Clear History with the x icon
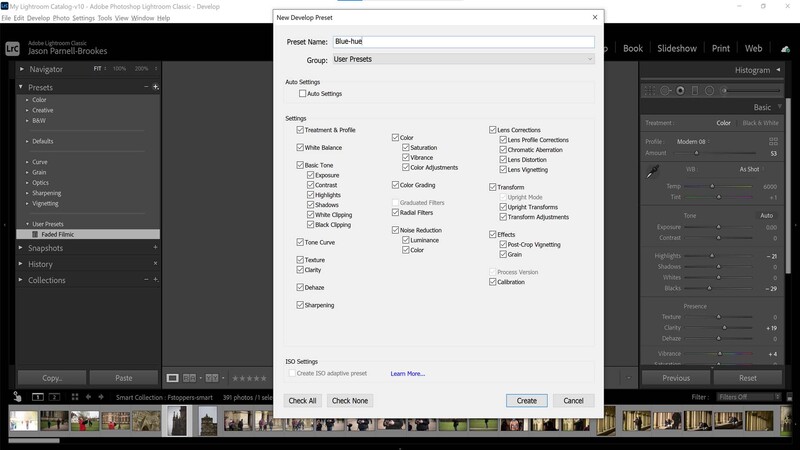Viewport: 800px width, 450px height. click(x=155, y=263)
